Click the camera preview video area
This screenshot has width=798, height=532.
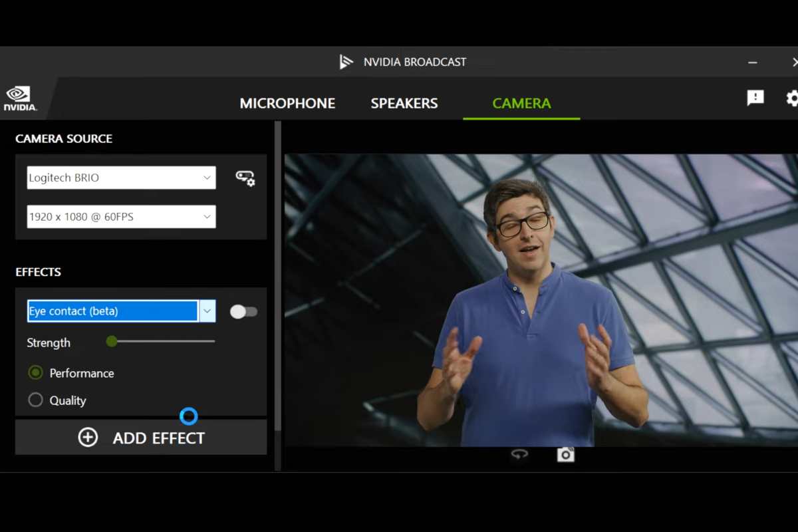coord(540,299)
